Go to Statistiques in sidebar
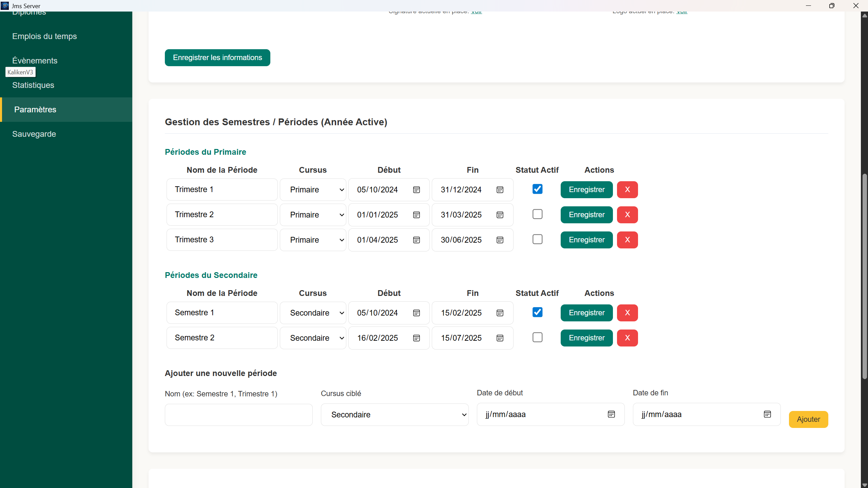The height and width of the screenshot is (488, 868). pyautogui.click(x=33, y=85)
